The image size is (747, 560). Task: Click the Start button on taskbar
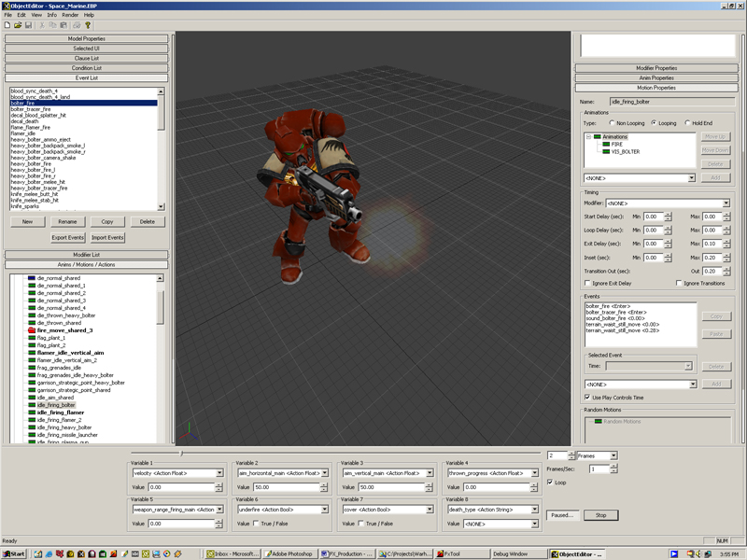[x=13, y=554]
